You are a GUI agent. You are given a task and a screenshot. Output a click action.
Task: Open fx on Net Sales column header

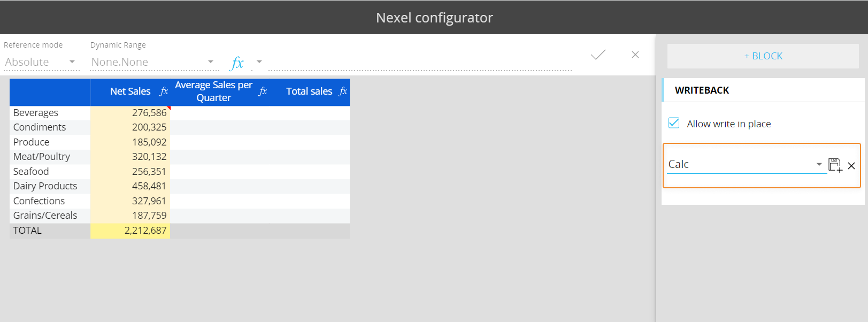pos(164,91)
